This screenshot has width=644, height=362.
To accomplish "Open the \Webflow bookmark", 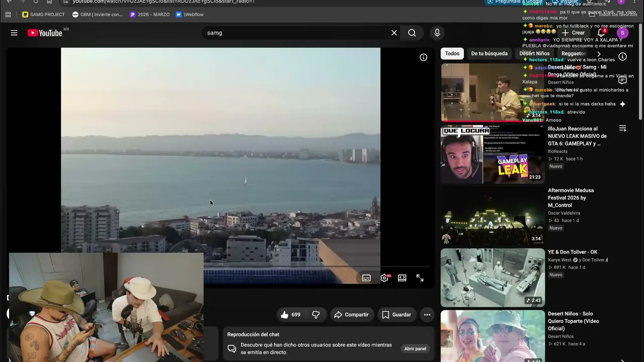I will click(190, 15).
